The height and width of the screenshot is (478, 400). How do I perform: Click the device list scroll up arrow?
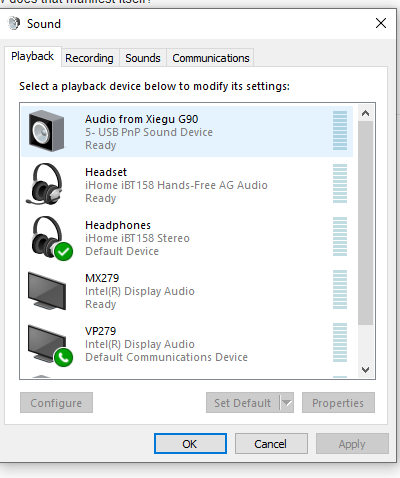tap(366, 113)
